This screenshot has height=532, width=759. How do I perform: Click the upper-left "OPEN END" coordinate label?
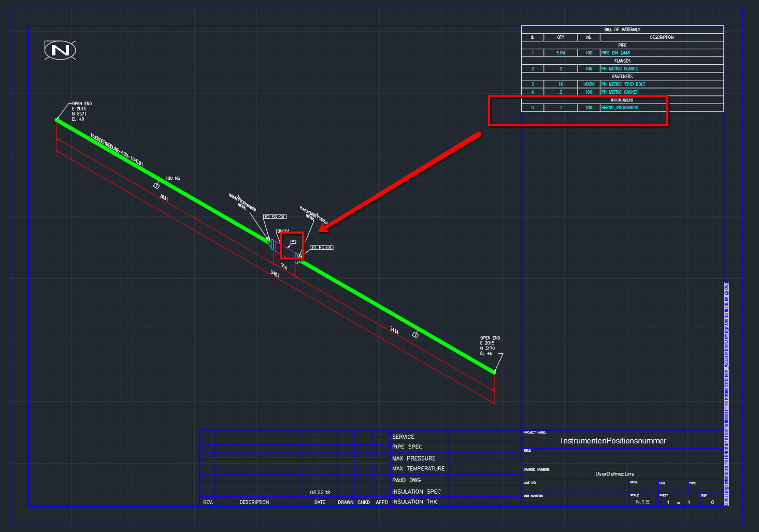tap(82, 104)
